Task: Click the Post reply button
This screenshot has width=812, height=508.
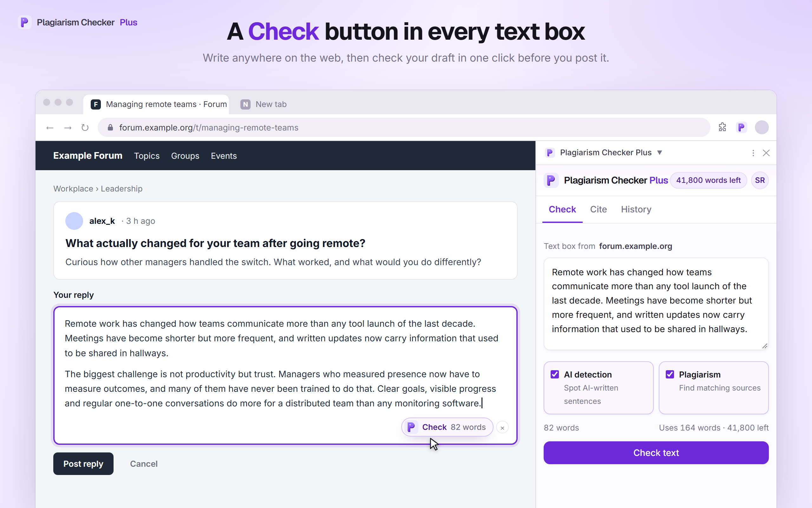Action: tap(83, 464)
